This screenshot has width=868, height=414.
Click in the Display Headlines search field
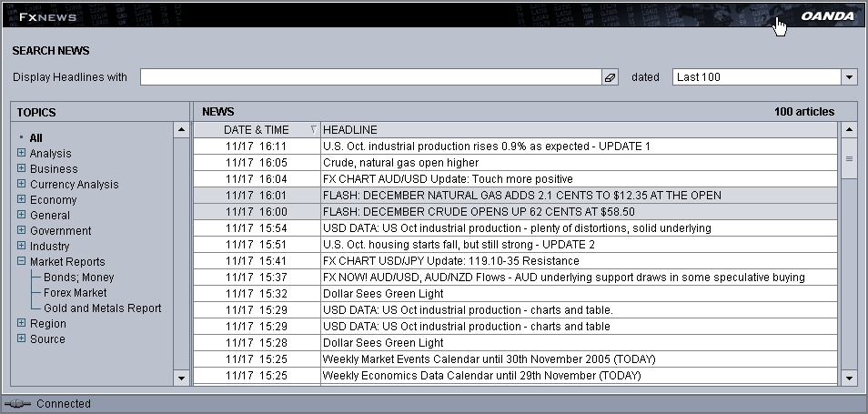[370, 77]
